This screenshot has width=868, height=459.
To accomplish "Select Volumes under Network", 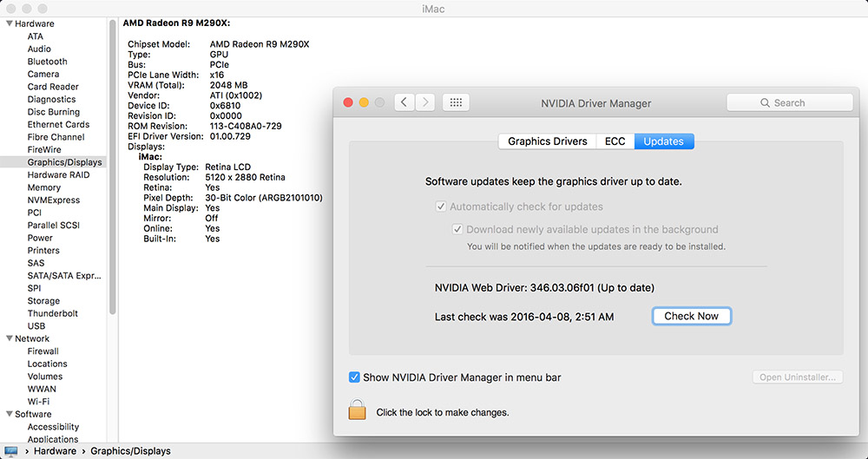I will pos(45,377).
